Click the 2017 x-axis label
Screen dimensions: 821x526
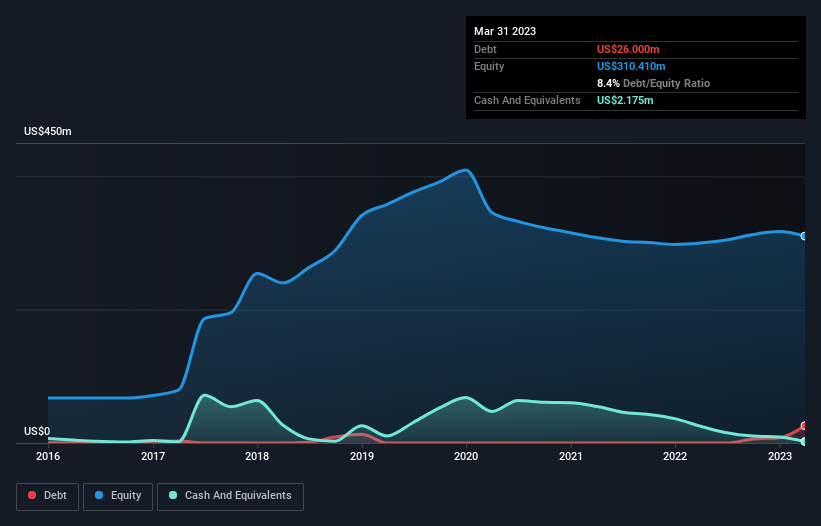coord(153,456)
